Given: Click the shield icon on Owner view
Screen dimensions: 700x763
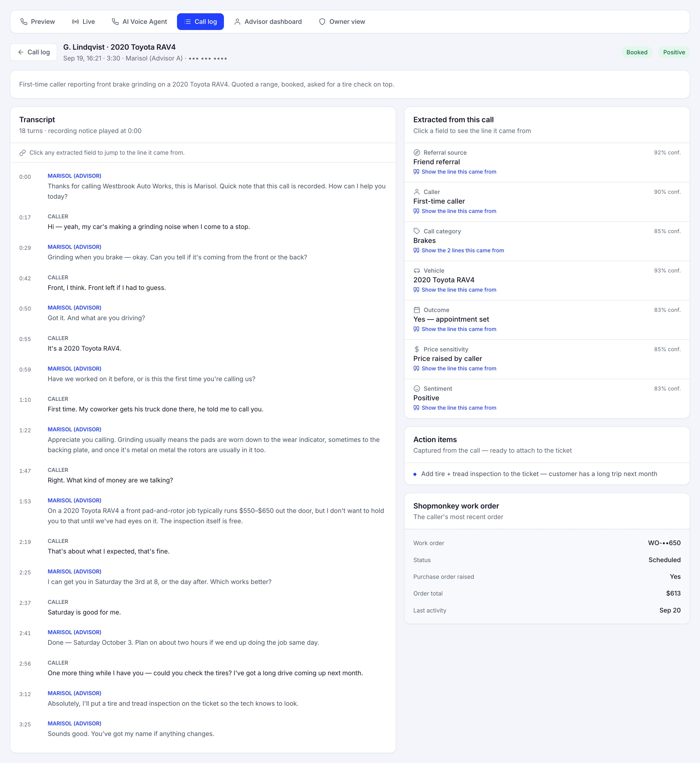Looking at the screenshot, I should tap(322, 22).
